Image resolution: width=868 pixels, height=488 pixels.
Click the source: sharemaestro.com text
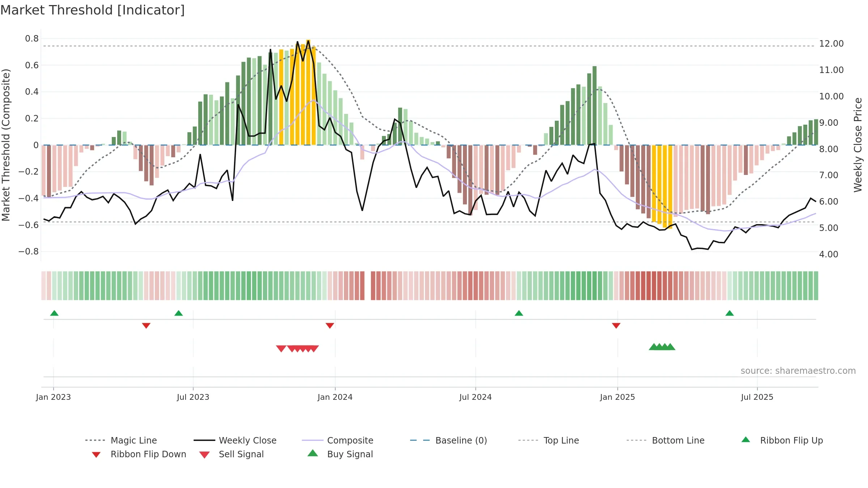(x=798, y=371)
